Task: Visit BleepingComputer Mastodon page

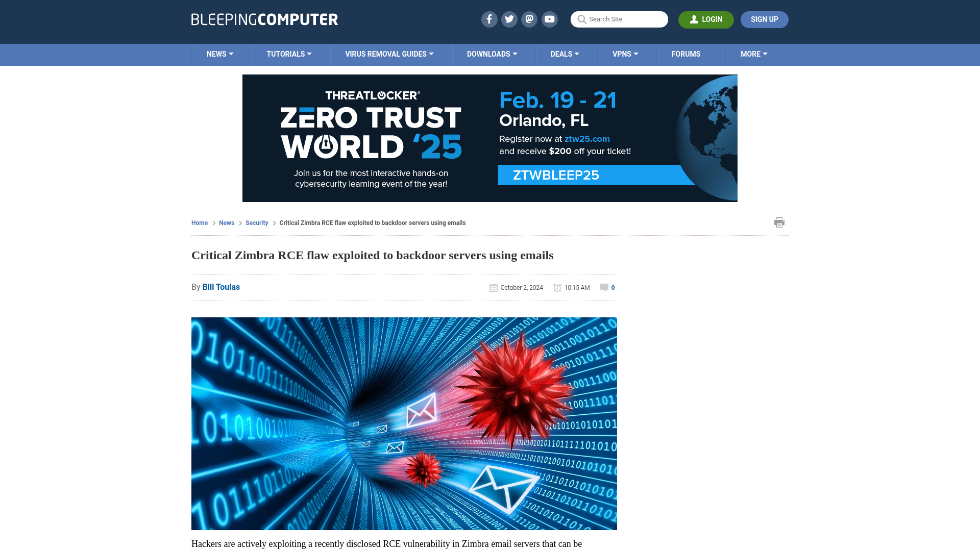Action: click(x=530, y=19)
